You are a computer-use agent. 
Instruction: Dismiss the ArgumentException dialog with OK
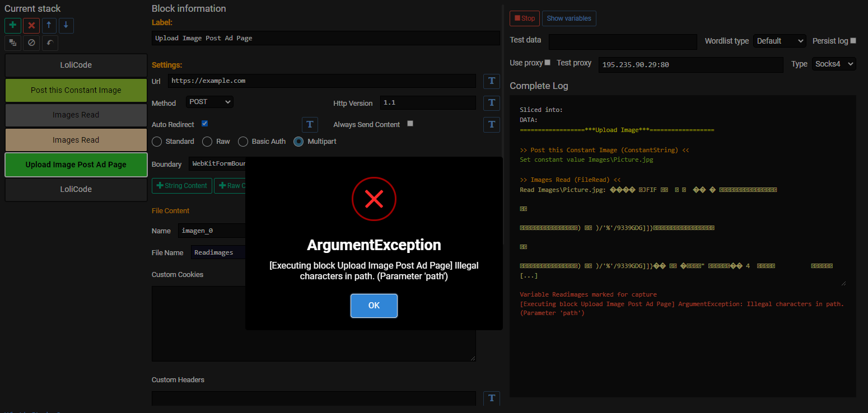pos(374,306)
